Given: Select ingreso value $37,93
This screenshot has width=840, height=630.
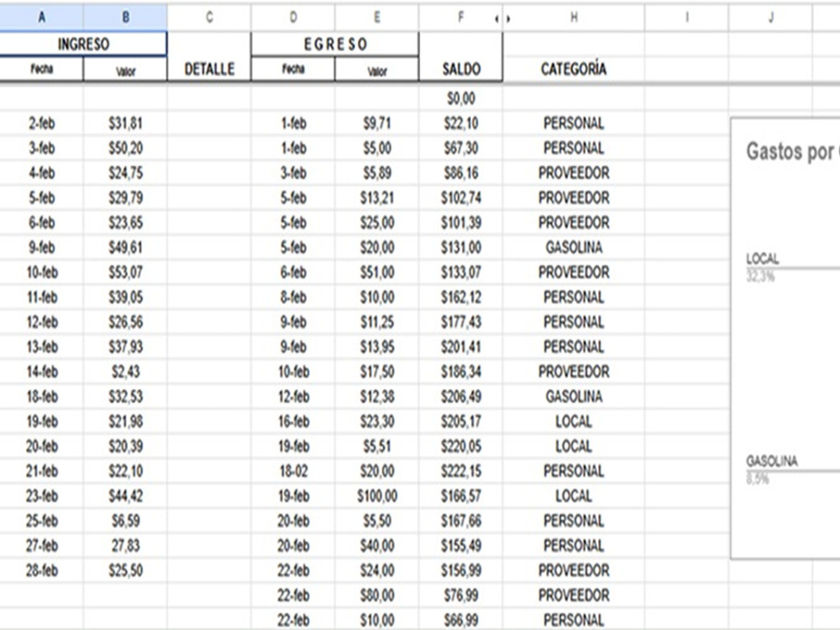Looking at the screenshot, I should (x=125, y=347).
